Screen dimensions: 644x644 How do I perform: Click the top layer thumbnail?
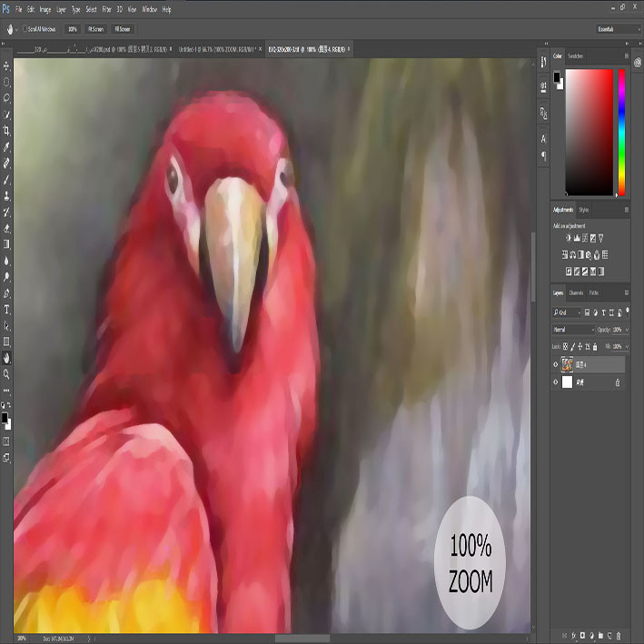567,364
